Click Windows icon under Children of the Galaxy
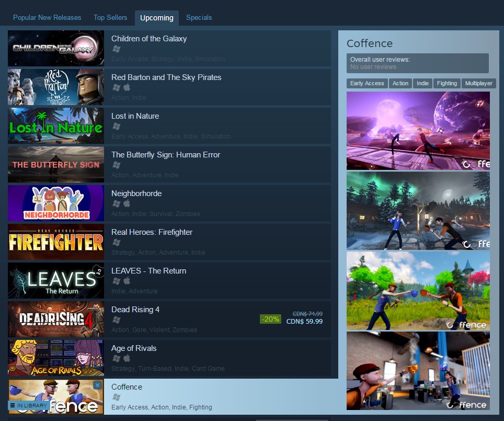This screenshot has height=421, width=504. point(117,49)
